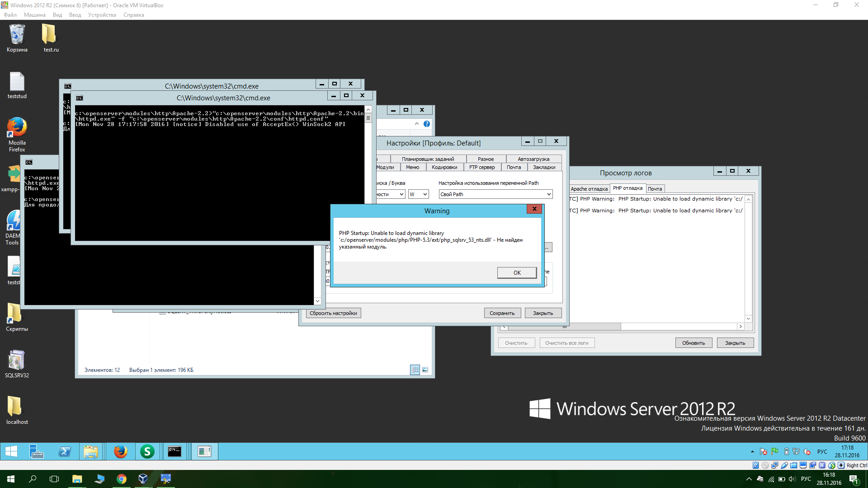The width and height of the screenshot is (868, 488).
Task: Open the Кодировки settings tab
Action: (444, 167)
